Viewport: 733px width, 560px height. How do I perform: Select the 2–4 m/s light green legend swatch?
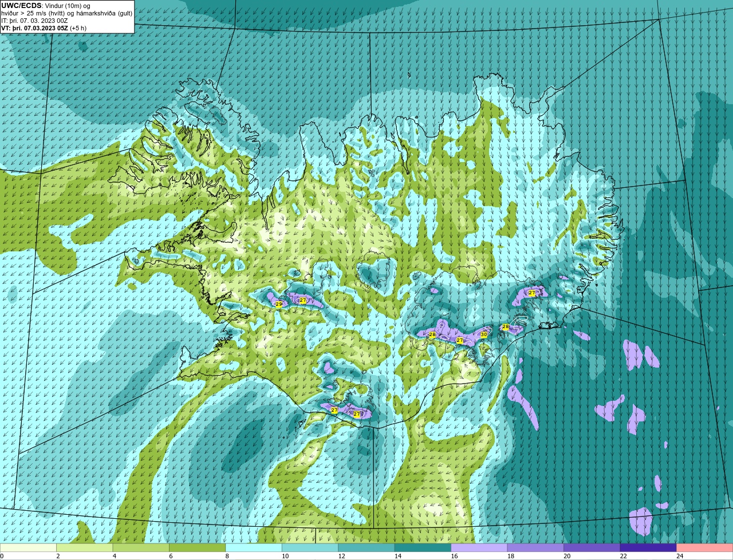(85, 547)
